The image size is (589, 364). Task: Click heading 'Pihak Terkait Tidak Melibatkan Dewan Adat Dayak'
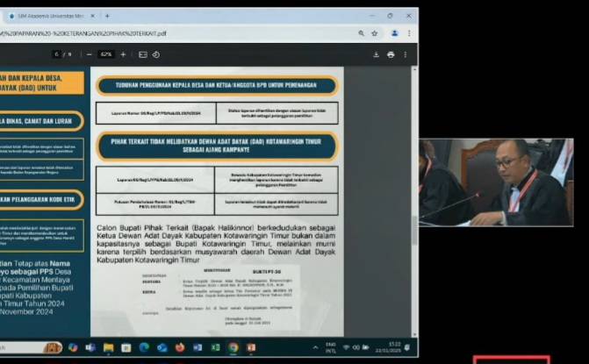click(x=216, y=146)
